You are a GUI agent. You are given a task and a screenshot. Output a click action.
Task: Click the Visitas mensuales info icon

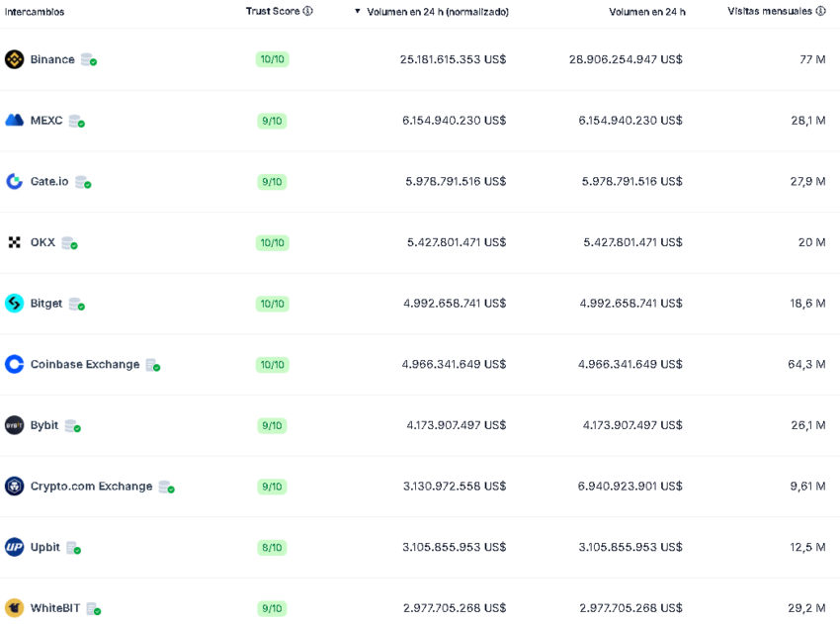(820, 11)
